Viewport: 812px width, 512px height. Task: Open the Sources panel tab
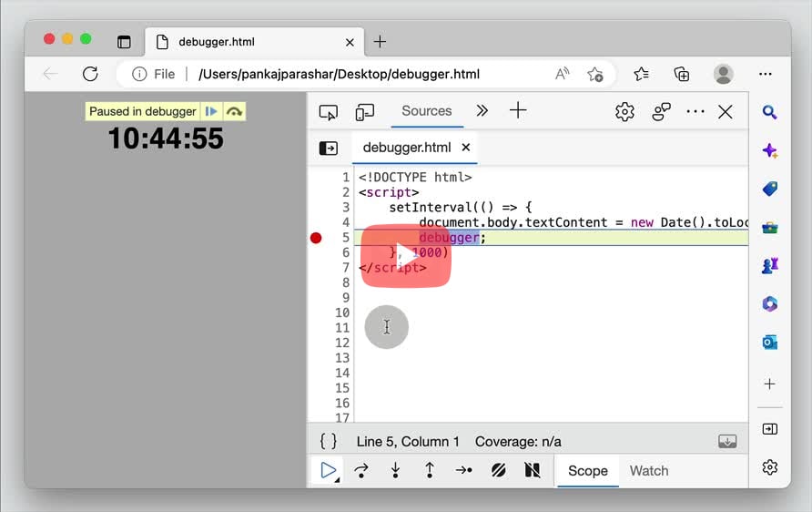[427, 111]
